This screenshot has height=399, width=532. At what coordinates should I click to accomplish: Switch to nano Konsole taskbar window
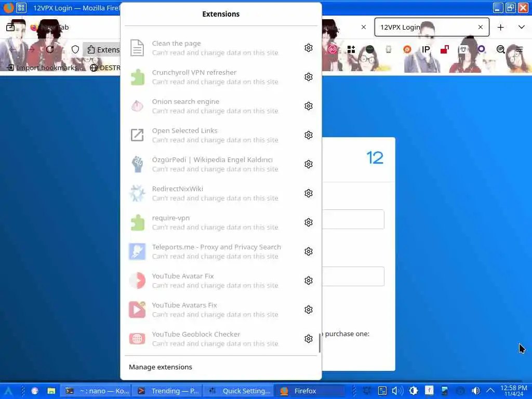[x=96, y=391]
